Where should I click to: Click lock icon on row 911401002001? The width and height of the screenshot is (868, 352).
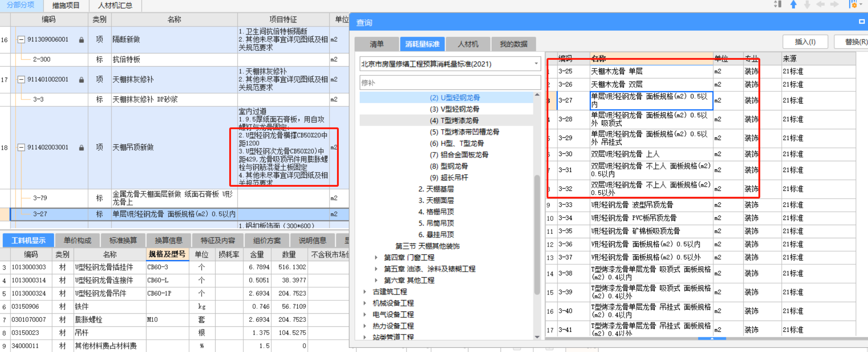click(81, 79)
